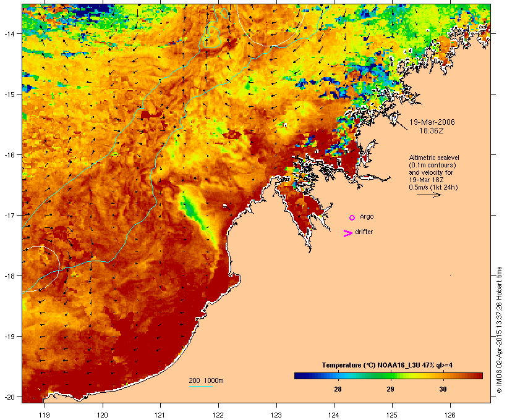Click the text 'Altimetric sealevel'
Viewport: 507px width, 420px height.
(x=434, y=157)
